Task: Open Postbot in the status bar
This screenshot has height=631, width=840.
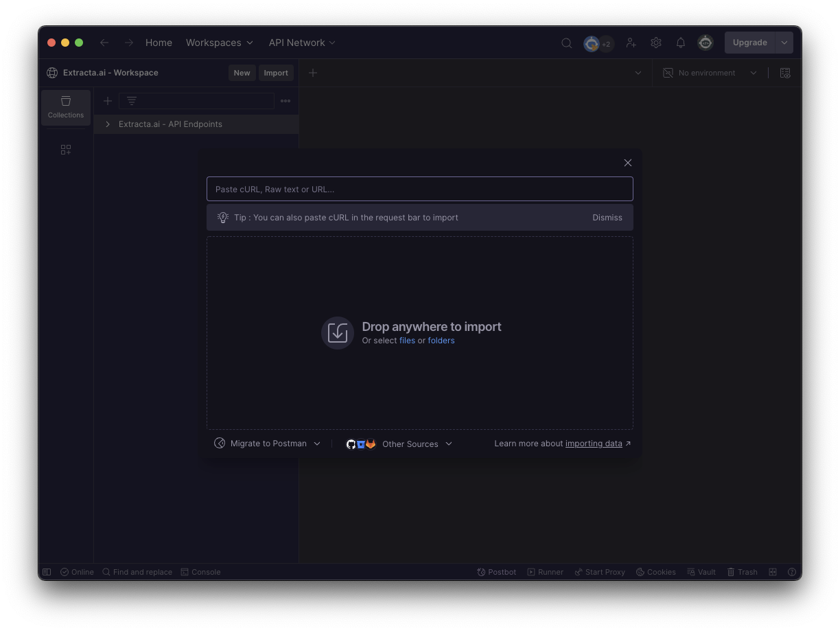Action: (497, 572)
